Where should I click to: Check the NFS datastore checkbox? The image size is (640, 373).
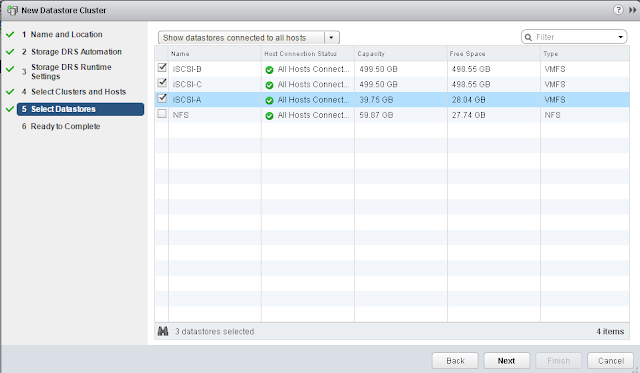(162, 113)
